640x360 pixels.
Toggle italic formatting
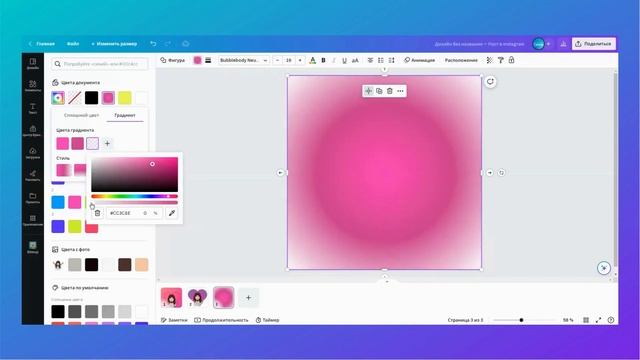(333, 60)
